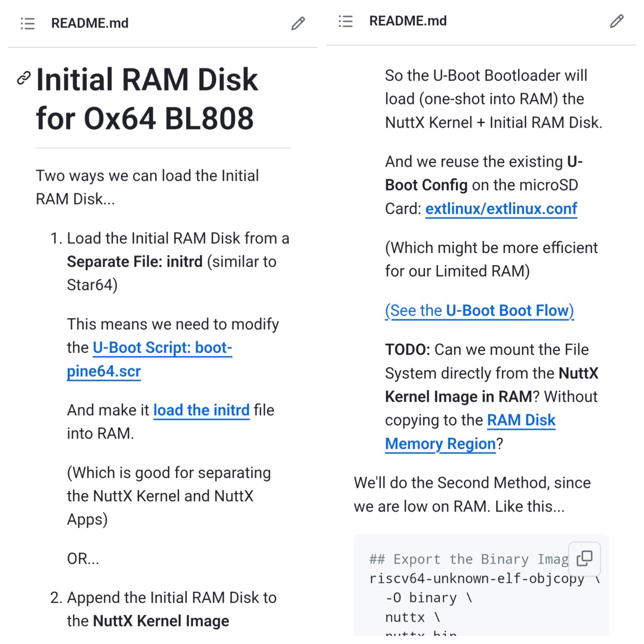Click the "-O binary" line in code block

(x=428, y=598)
